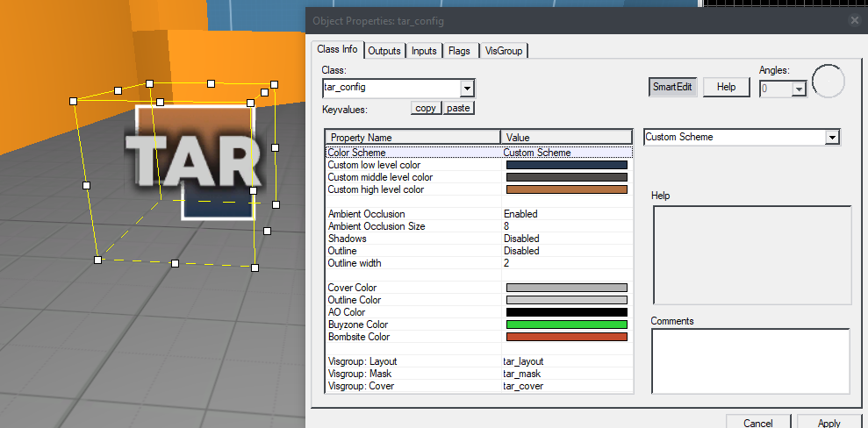Copy the keyvalues
This screenshot has width=868, height=428.
click(x=426, y=109)
